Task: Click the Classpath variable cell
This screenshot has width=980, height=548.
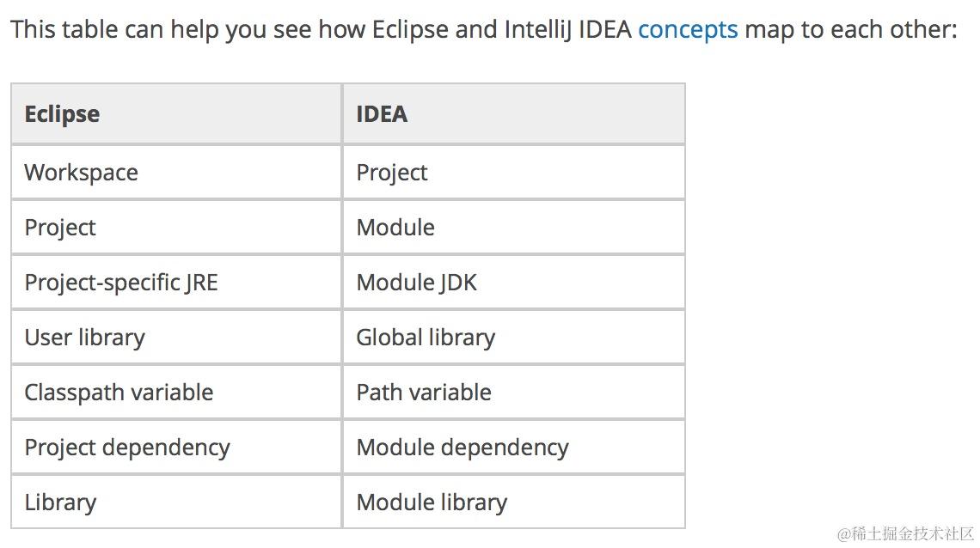Action: pos(176,392)
